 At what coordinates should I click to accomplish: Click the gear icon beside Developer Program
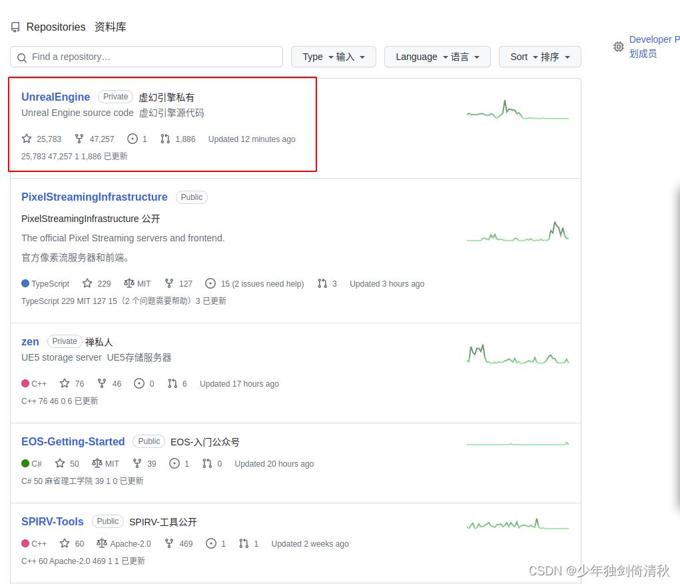(618, 46)
